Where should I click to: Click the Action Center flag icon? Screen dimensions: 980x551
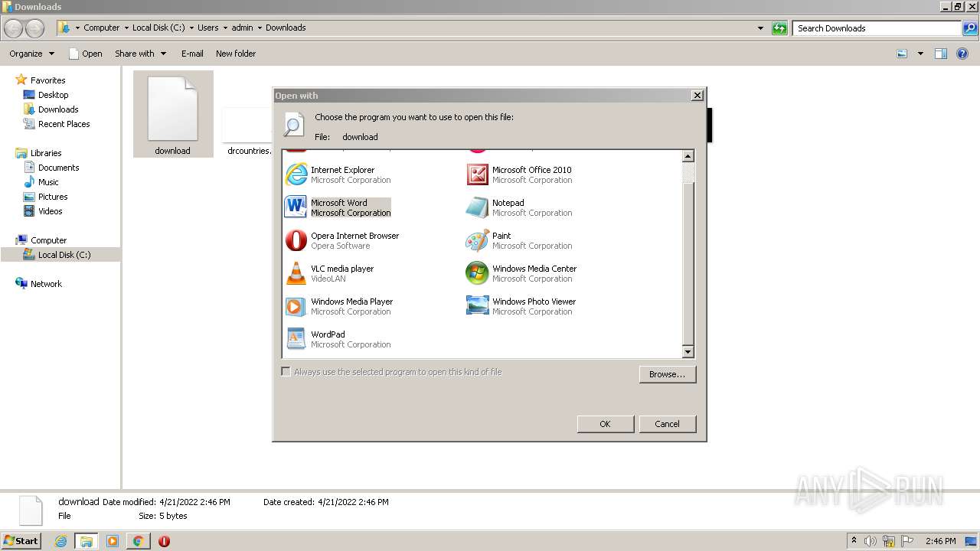point(906,541)
